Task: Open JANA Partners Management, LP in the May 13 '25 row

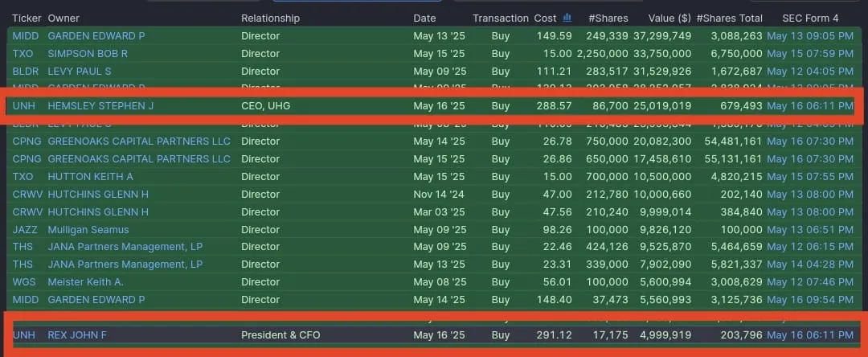Action: (125, 264)
